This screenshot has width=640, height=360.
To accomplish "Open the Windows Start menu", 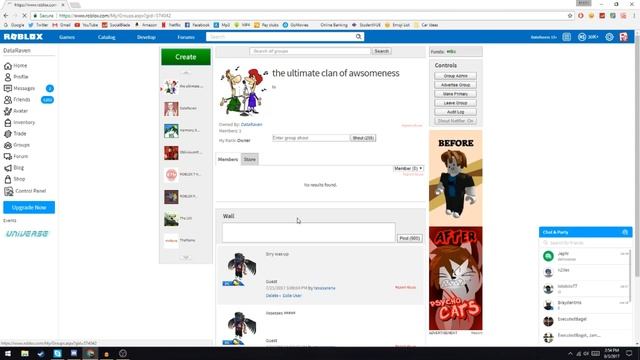I will 8,353.
